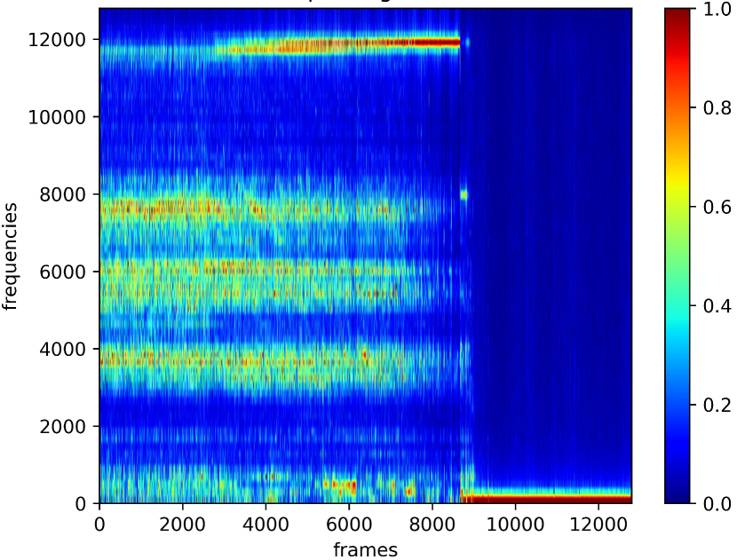Select the 6000 tick on frames axis
The width and height of the screenshot is (737, 560).
coord(349,525)
